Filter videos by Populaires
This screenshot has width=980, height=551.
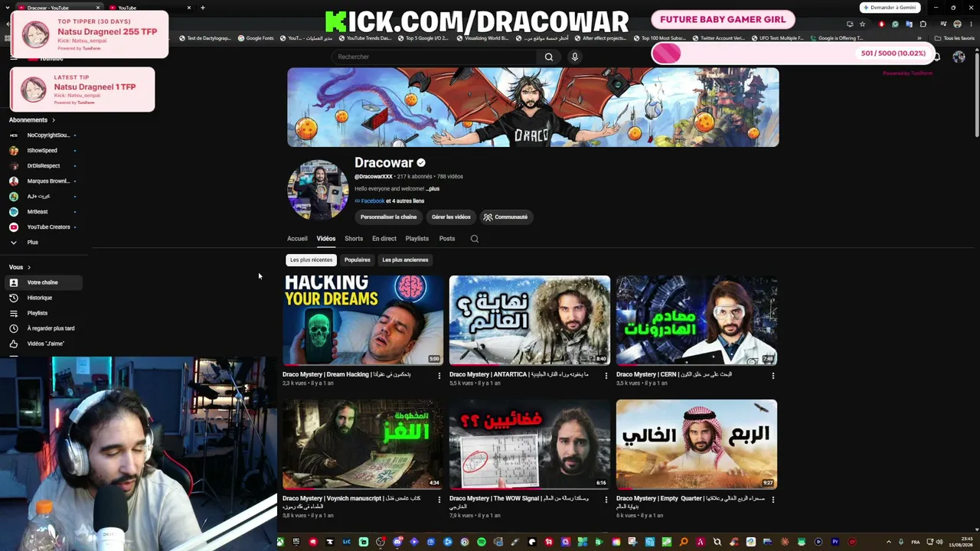(x=358, y=260)
